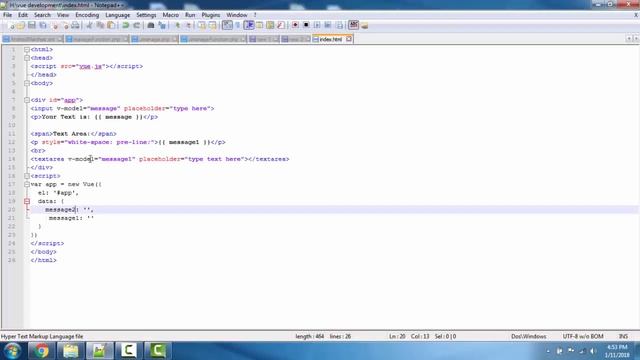Collapse the <head> fold on line 2
This screenshot has width=640, height=360.
tap(27, 58)
